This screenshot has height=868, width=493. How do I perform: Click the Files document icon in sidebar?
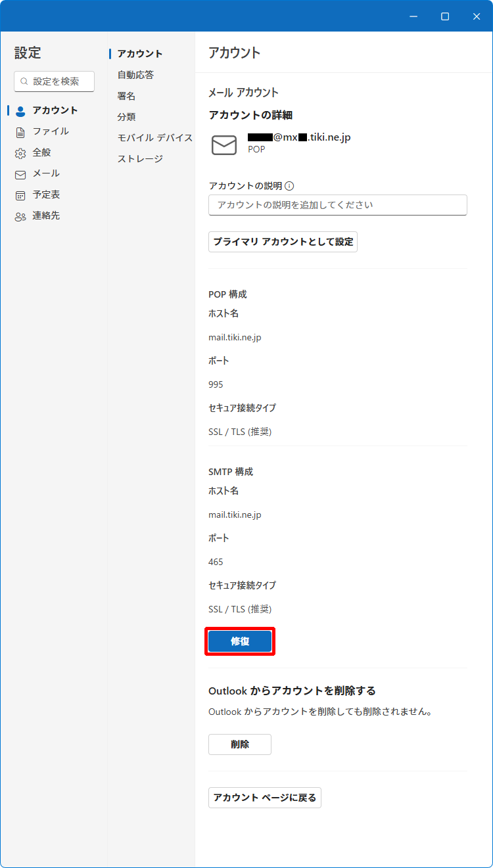point(20,132)
